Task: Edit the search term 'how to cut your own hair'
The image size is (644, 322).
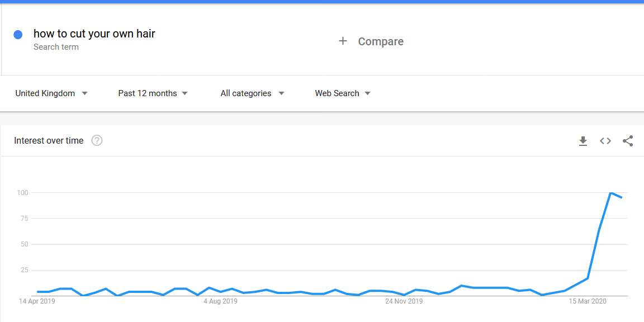Action: [x=94, y=34]
